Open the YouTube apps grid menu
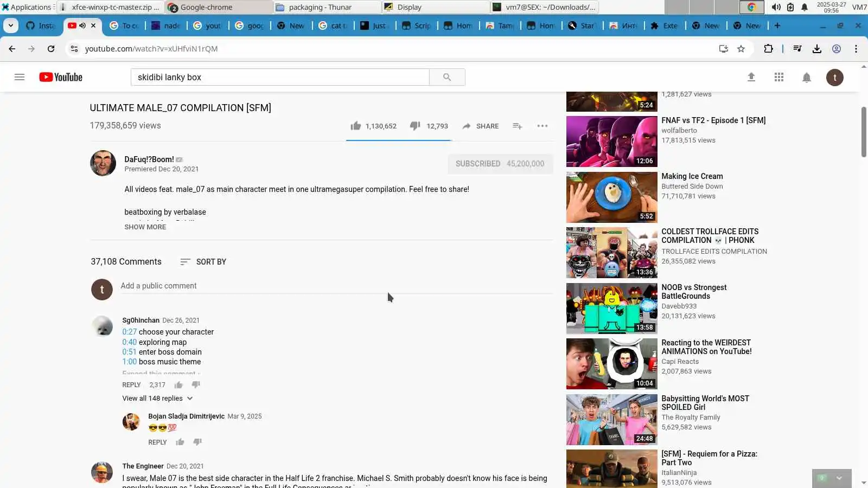The height and width of the screenshot is (488, 868). (779, 77)
